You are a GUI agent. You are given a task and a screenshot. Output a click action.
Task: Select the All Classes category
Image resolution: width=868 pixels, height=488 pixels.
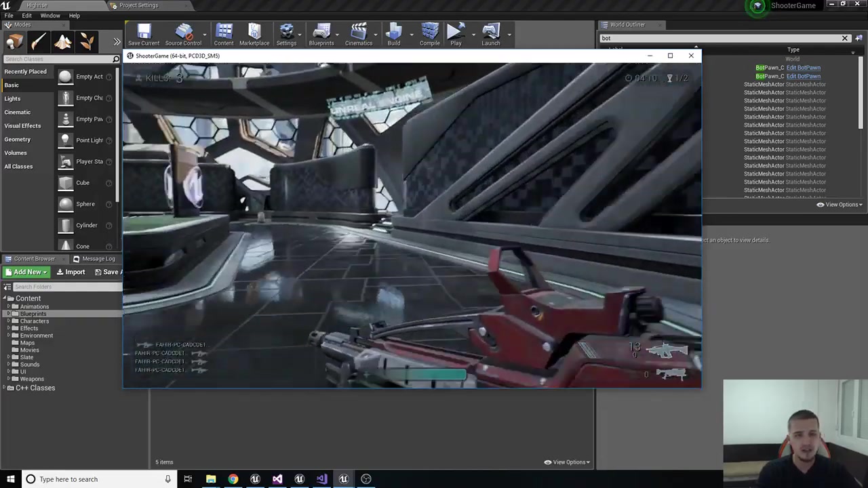18,167
